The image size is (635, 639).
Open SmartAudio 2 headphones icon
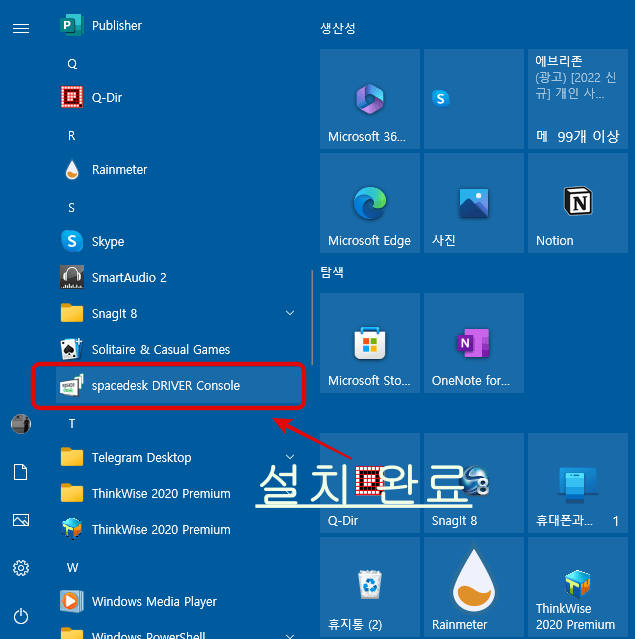pyautogui.click(x=72, y=277)
